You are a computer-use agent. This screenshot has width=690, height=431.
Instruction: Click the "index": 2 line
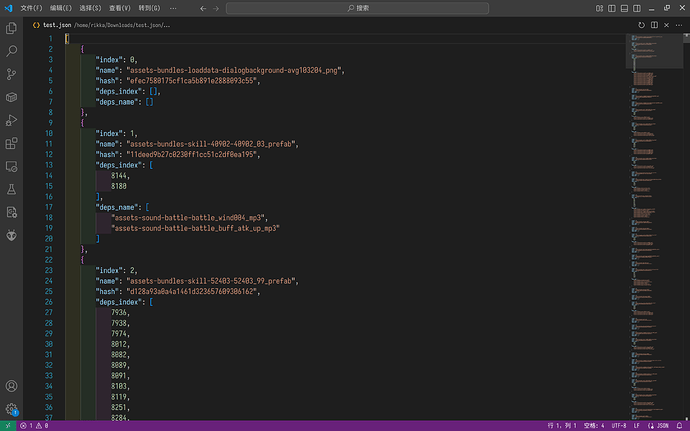click(117, 270)
